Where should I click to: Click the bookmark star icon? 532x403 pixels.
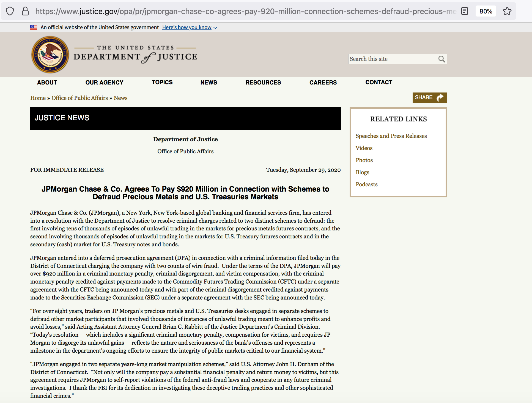507,11
